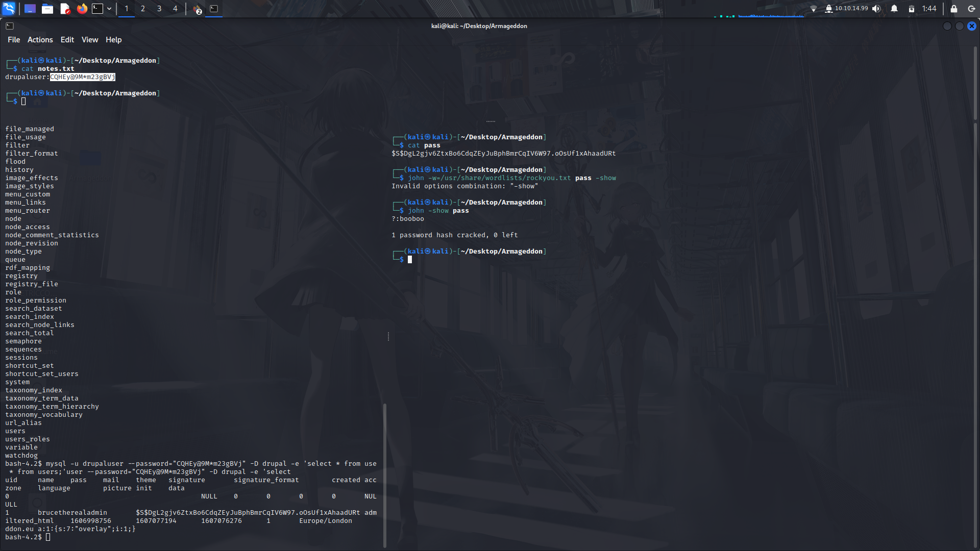Lock the screen using the padlock icon
Viewport: 980px width, 551px height.
click(953, 8)
